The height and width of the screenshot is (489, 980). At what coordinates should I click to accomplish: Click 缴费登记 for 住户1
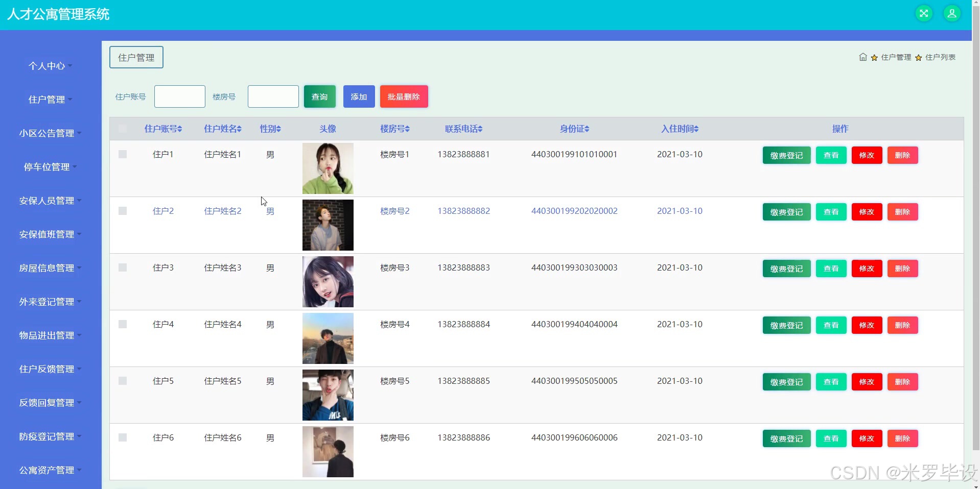787,155
